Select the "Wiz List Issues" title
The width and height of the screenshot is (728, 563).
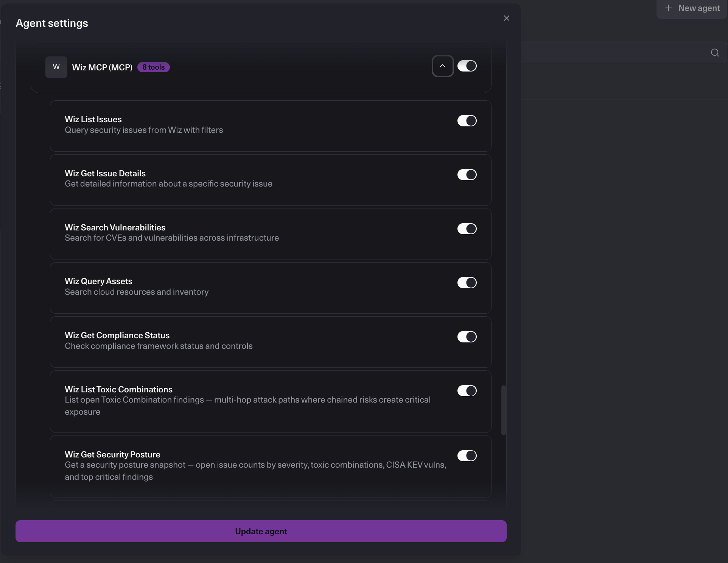(93, 119)
